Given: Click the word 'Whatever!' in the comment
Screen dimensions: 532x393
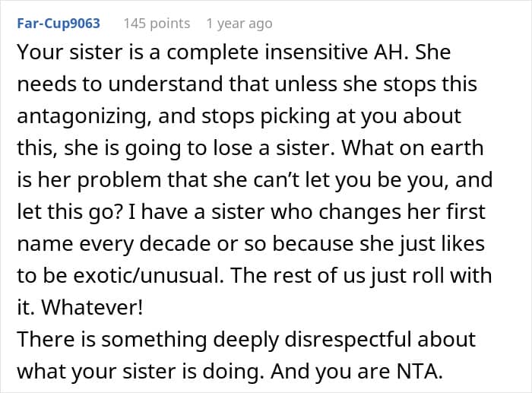Looking at the screenshot, I should pos(92,307).
